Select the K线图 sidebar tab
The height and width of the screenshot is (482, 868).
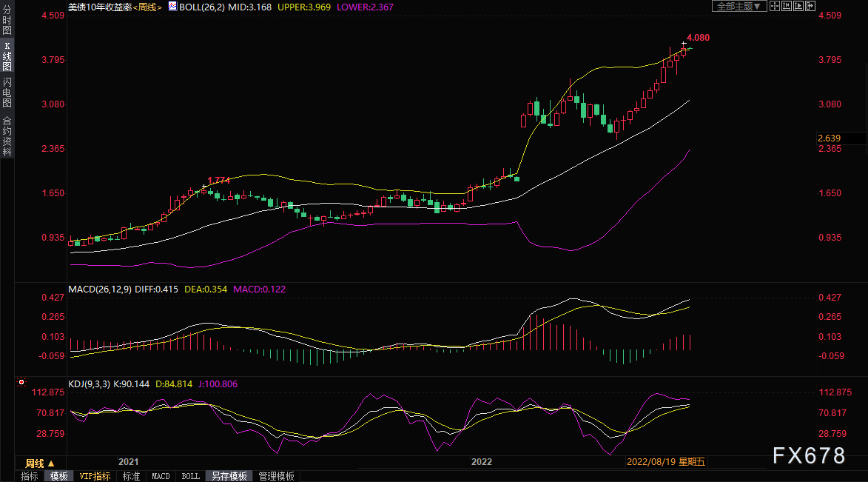7,56
